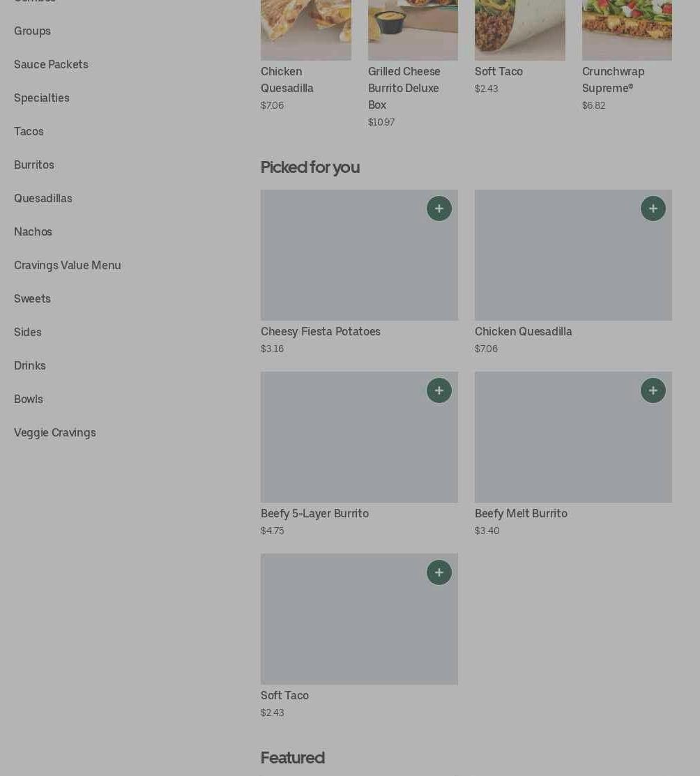Open Beefy Melt Burrito item name
Image resolution: width=700 pixels, height=776 pixels.
(522, 514)
